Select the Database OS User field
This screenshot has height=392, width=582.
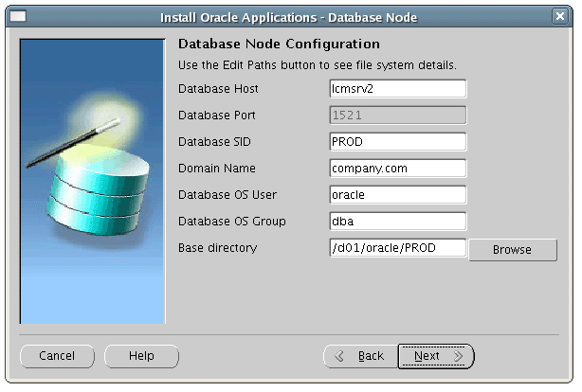point(398,195)
